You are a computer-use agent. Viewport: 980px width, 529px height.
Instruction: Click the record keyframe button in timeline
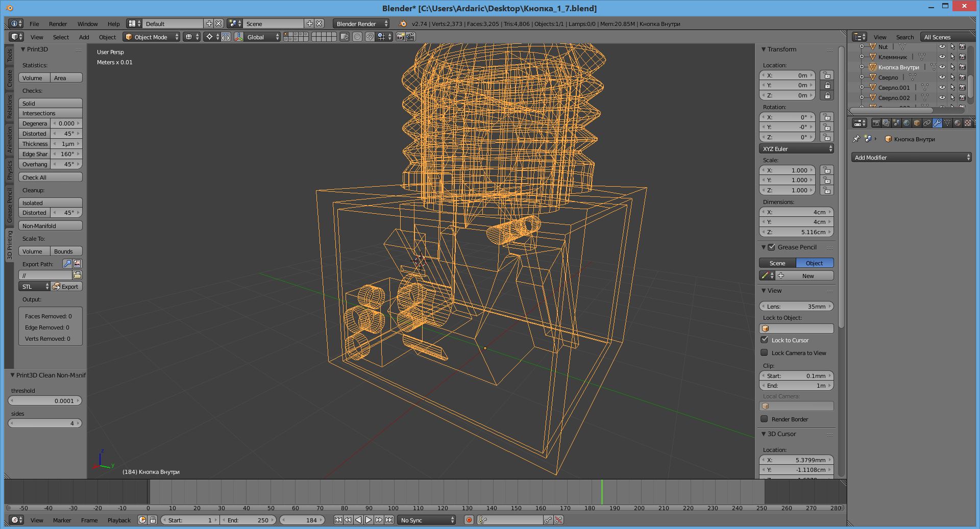coord(469,520)
